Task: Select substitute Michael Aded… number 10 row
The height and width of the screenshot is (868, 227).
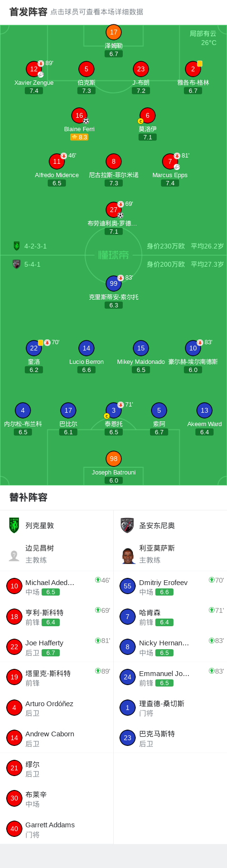Action: tap(57, 586)
